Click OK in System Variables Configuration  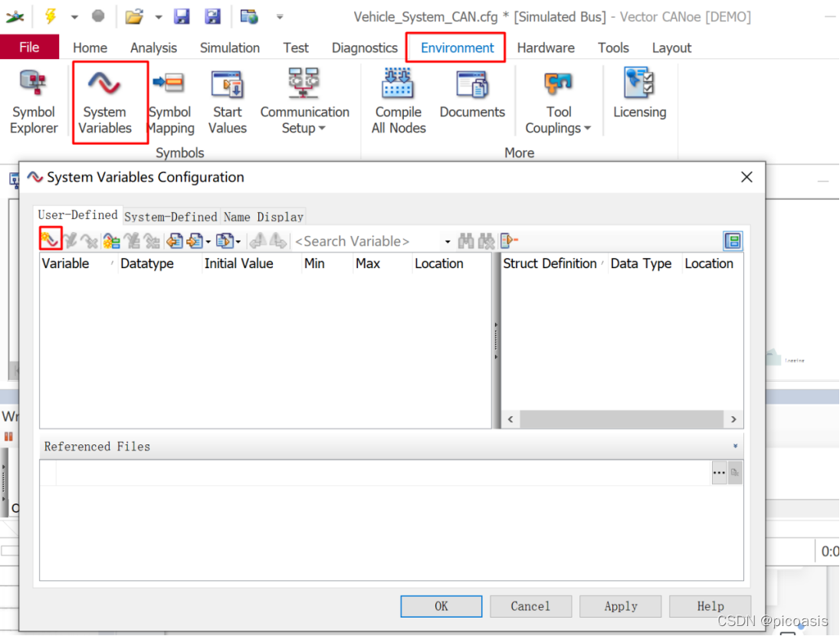[441, 606]
